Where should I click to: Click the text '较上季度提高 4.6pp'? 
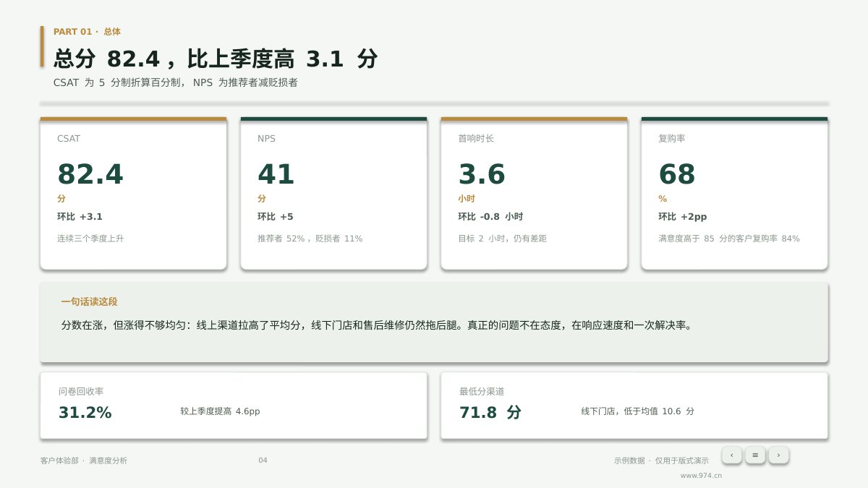[220, 411]
